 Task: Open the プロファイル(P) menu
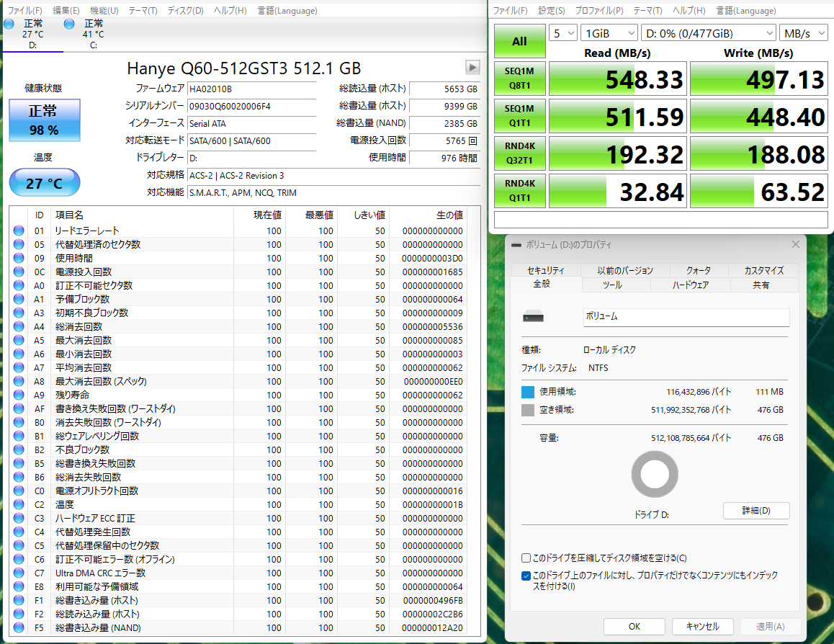599,11
